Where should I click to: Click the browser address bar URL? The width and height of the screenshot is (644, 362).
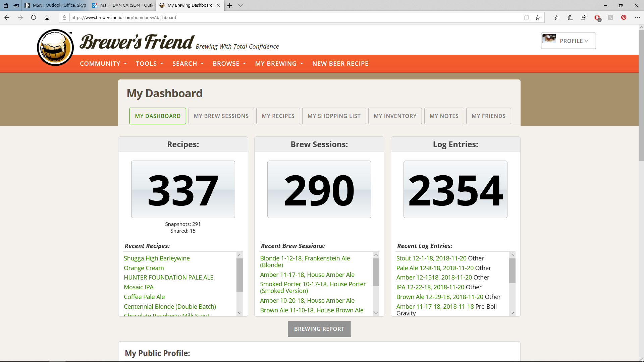click(x=123, y=18)
